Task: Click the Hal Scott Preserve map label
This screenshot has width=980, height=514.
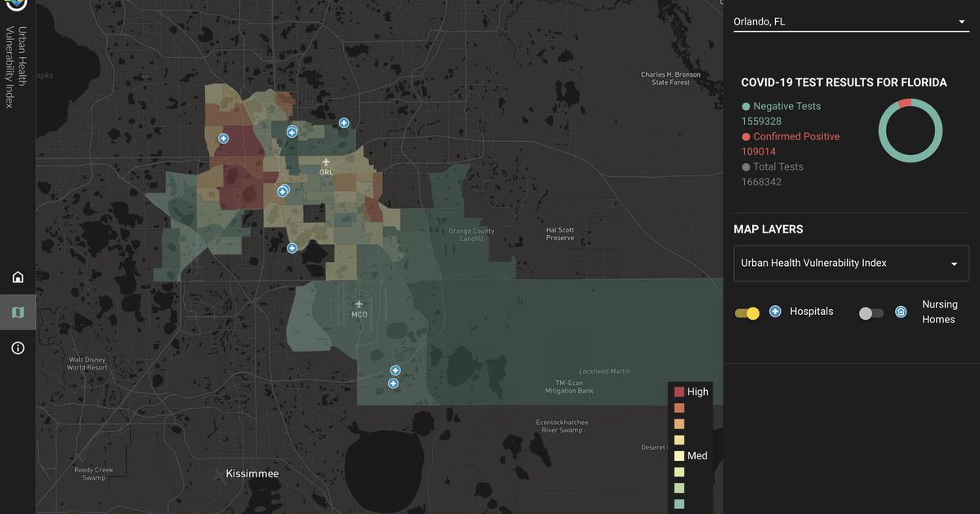Action: (x=560, y=234)
